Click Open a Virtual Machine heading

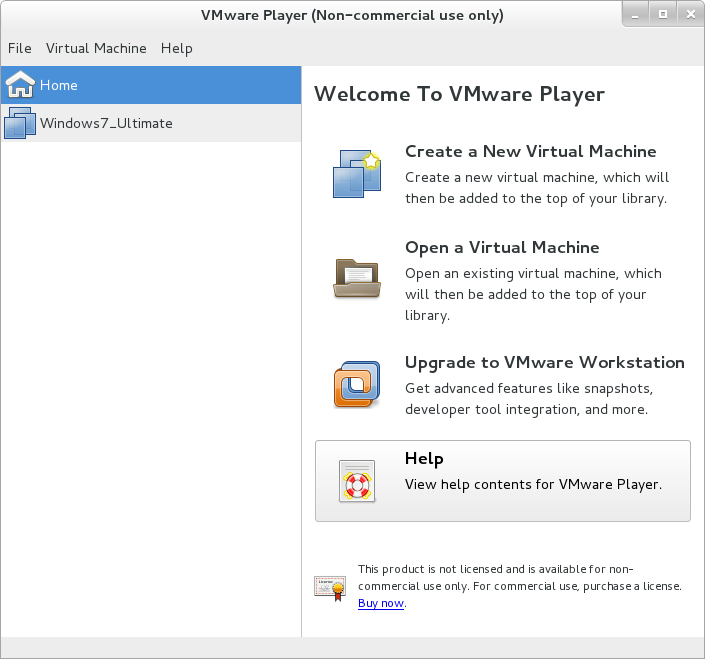click(x=502, y=248)
